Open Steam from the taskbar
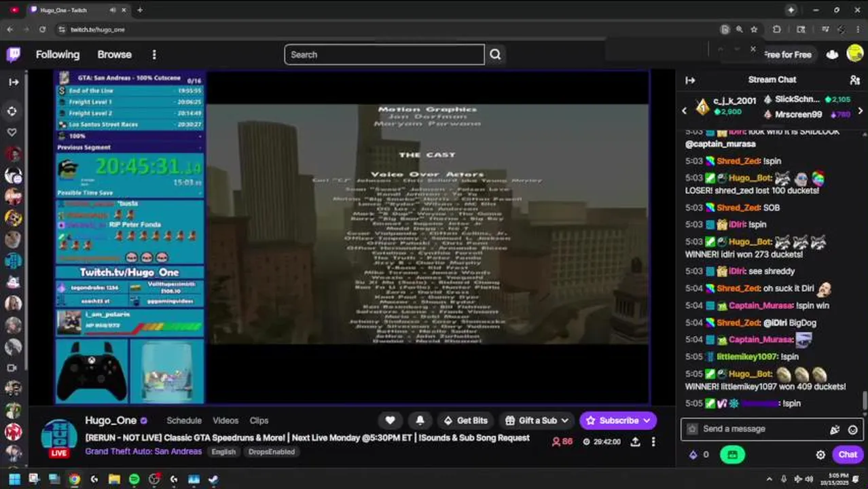Viewport: 868px width, 489px height. 213,479
